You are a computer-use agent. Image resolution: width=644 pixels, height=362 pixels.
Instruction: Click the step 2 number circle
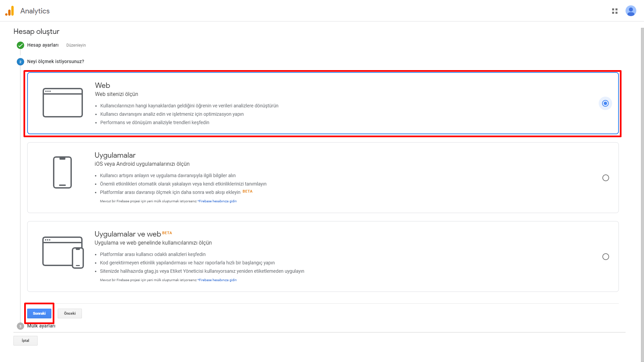point(20,62)
